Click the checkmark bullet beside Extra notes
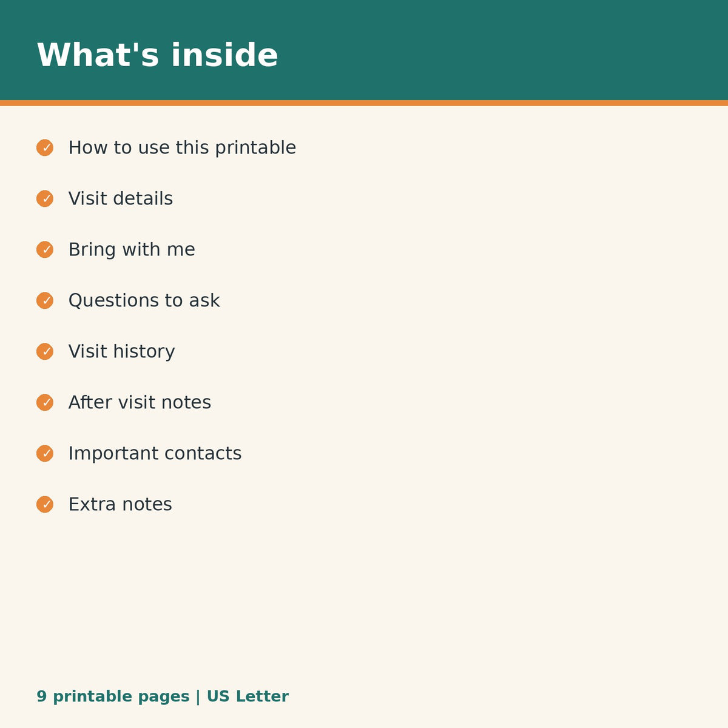 tap(45, 505)
